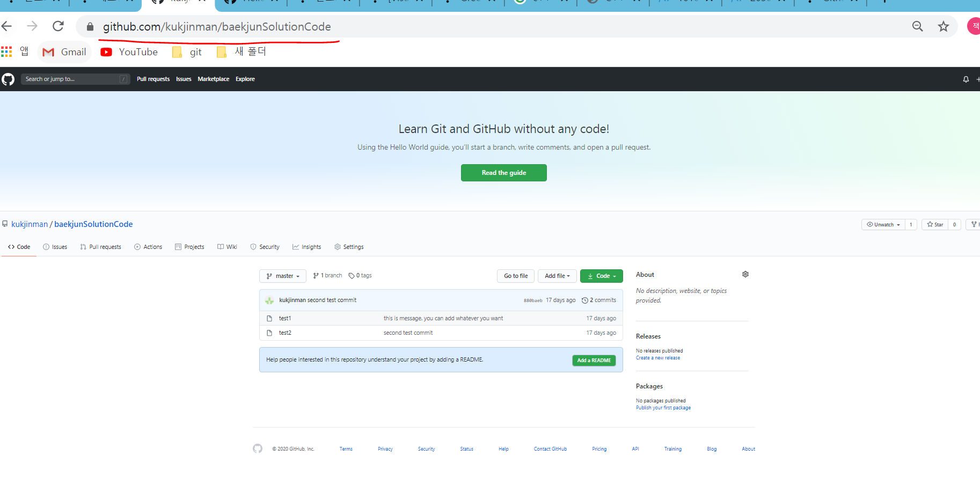
Task: Open kukjinman user profile link
Action: [x=30, y=224]
